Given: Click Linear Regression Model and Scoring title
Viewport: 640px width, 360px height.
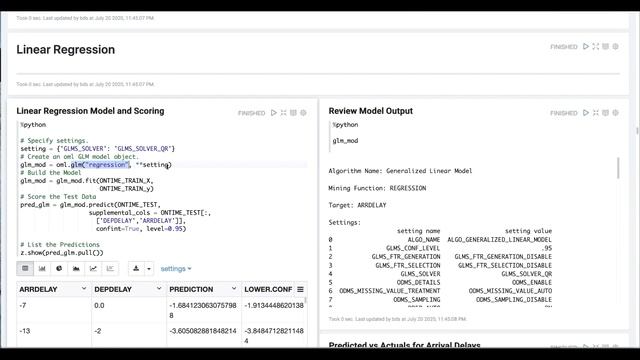Looking at the screenshot, I should click(90, 111).
